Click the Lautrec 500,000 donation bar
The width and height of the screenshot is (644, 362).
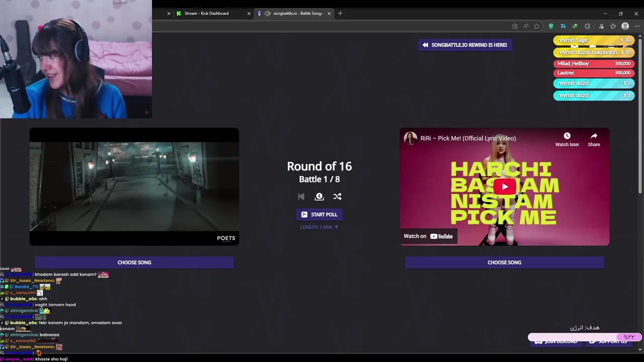click(x=594, y=73)
